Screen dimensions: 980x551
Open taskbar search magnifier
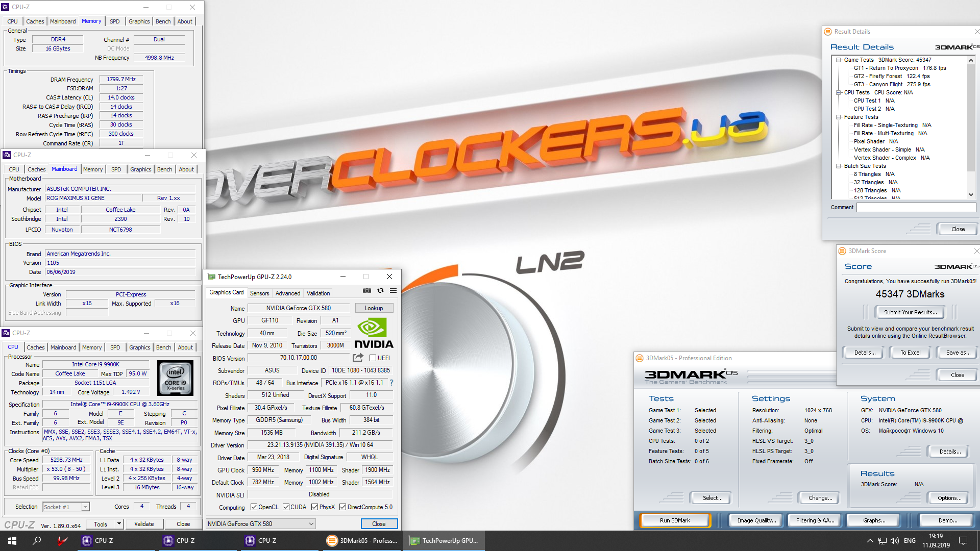pos(37,541)
